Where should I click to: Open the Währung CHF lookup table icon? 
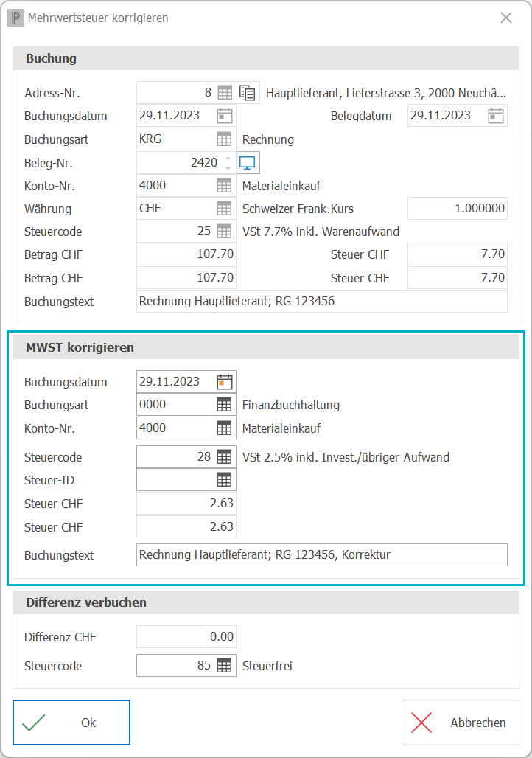(224, 209)
